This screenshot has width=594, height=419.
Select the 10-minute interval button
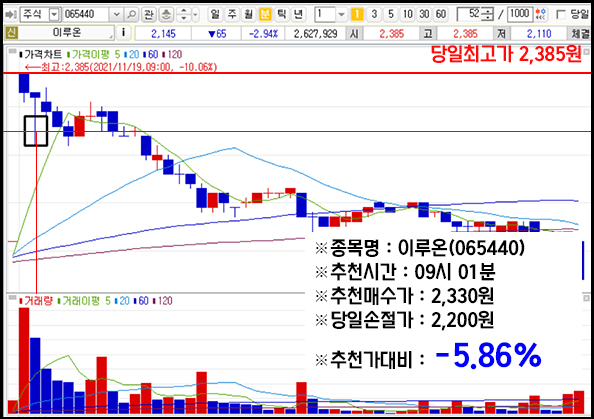pos(407,14)
